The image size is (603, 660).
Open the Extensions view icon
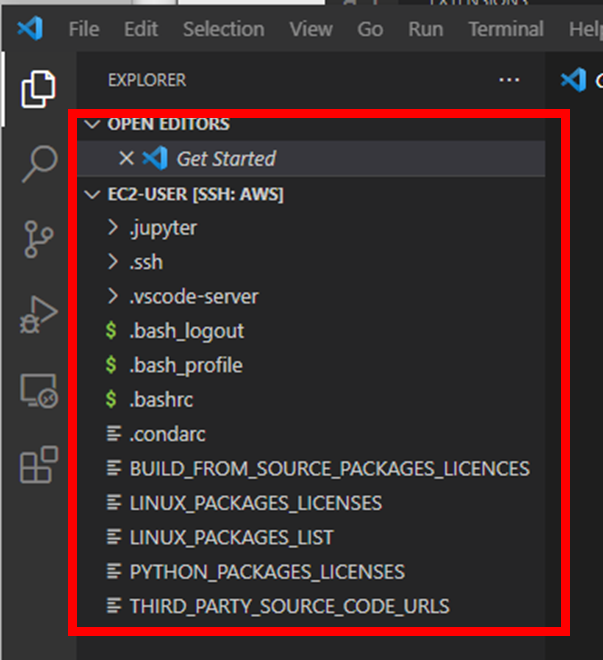(x=39, y=464)
